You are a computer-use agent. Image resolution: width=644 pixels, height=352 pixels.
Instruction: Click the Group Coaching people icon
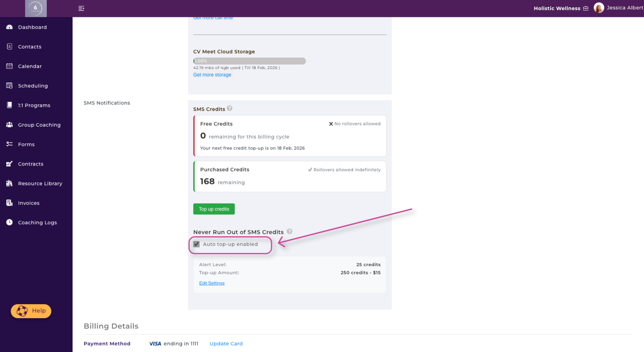[9, 125]
